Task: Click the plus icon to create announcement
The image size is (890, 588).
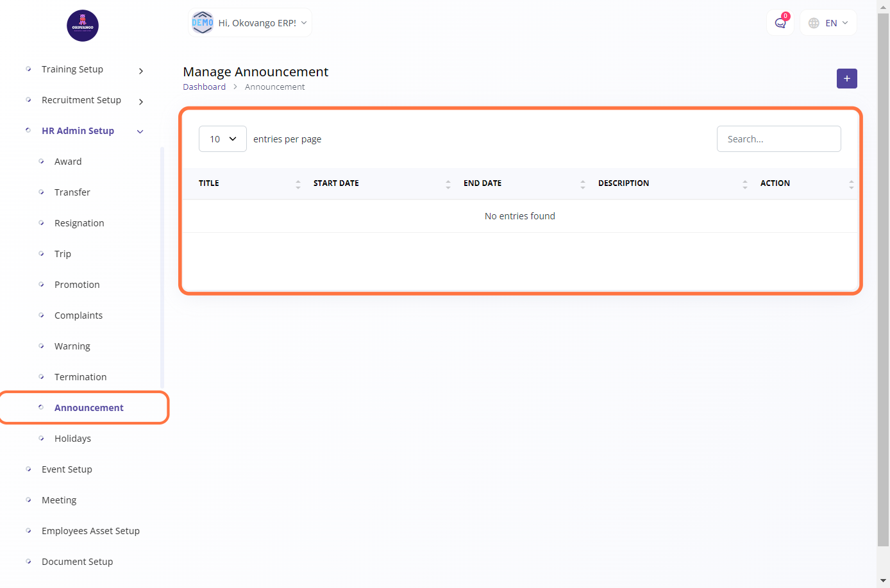Action: coord(846,78)
